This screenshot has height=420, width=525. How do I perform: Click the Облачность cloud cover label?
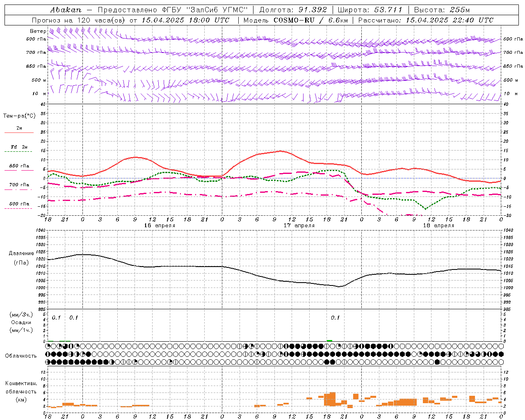tap(21, 356)
